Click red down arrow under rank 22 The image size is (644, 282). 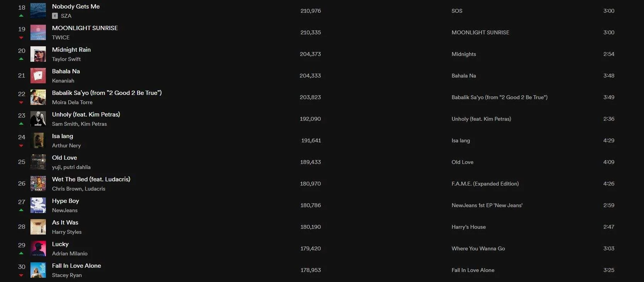coord(21,103)
